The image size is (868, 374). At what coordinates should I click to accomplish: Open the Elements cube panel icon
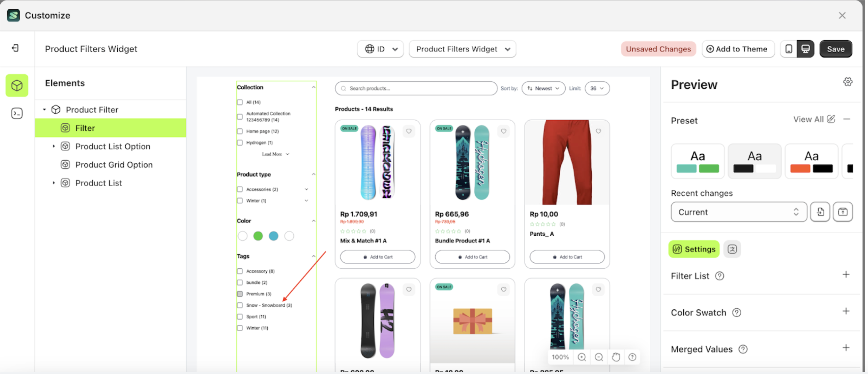click(17, 86)
